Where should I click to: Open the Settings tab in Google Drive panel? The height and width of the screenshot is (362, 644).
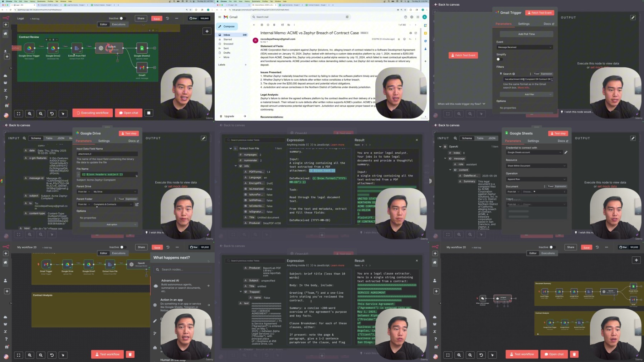(104, 141)
